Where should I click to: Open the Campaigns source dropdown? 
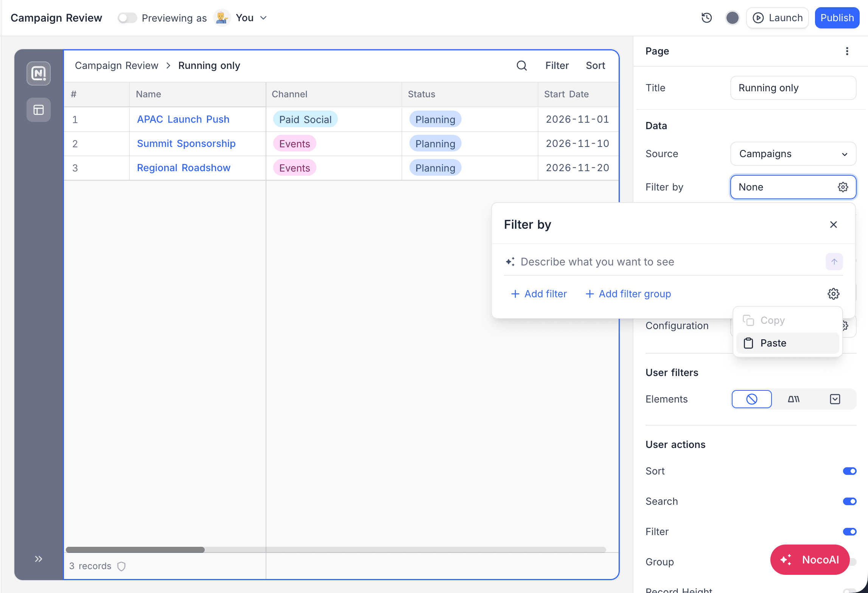pos(793,154)
